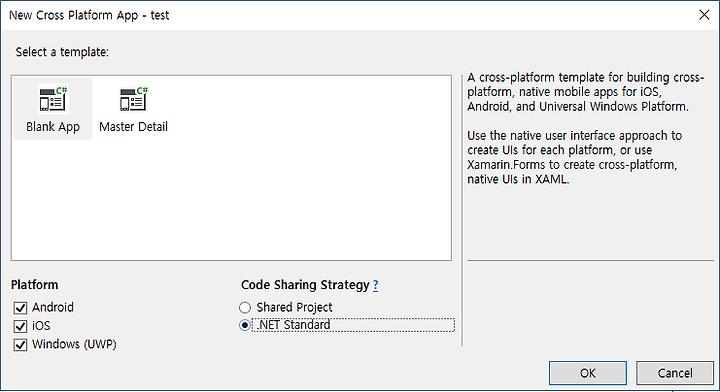Click the Android label text

[53, 307]
